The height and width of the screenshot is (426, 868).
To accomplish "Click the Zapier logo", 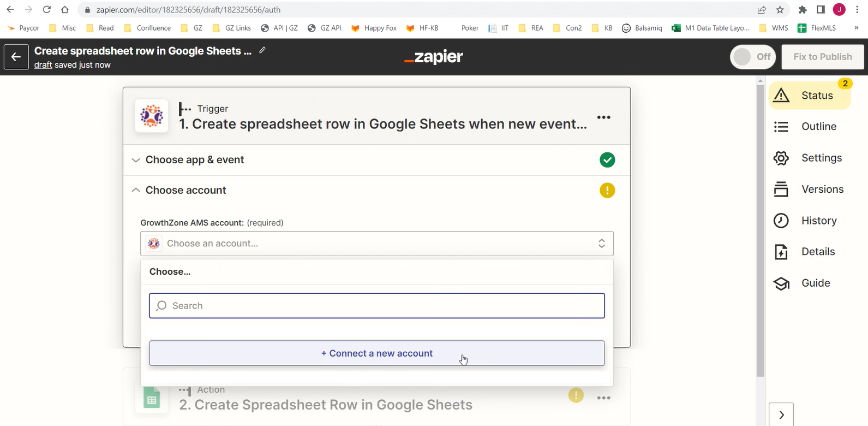I will pyautogui.click(x=434, y=57).
